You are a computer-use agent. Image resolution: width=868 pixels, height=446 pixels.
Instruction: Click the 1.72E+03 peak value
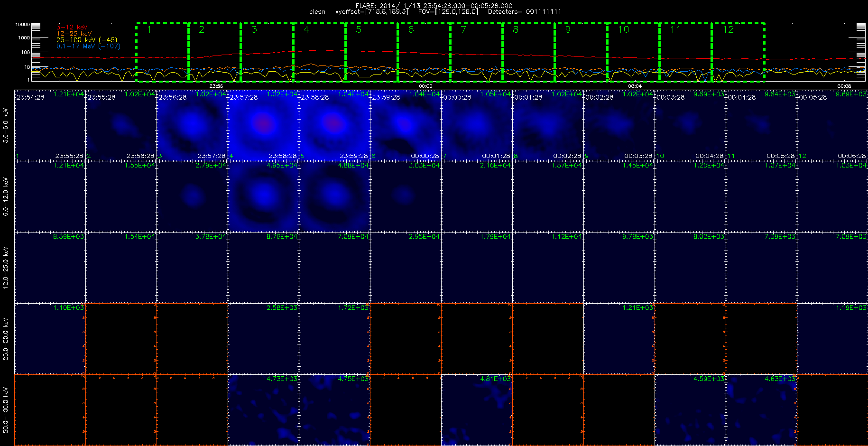click(x=353, y=307)
